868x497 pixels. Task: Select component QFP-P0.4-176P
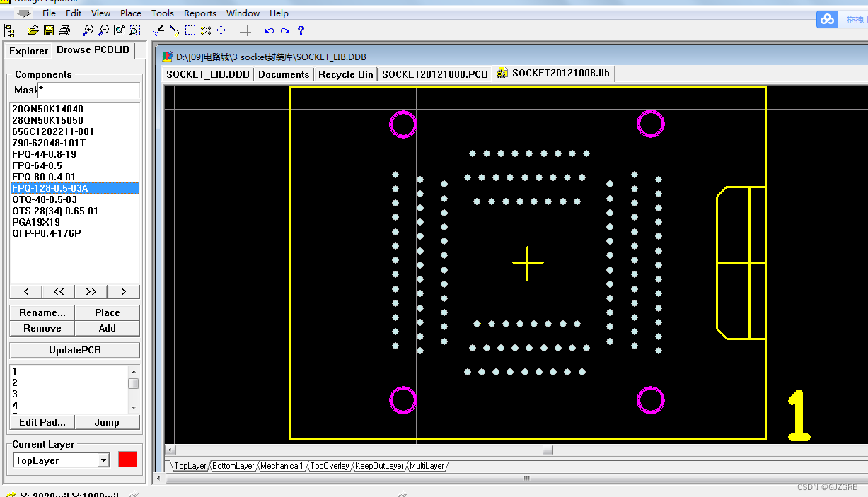pos(74,233)
